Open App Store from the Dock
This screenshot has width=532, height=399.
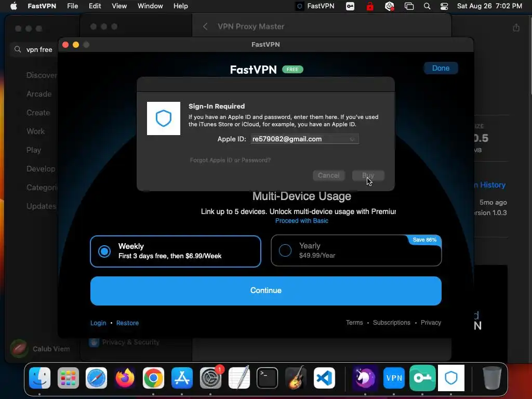(x=182, y=378)
